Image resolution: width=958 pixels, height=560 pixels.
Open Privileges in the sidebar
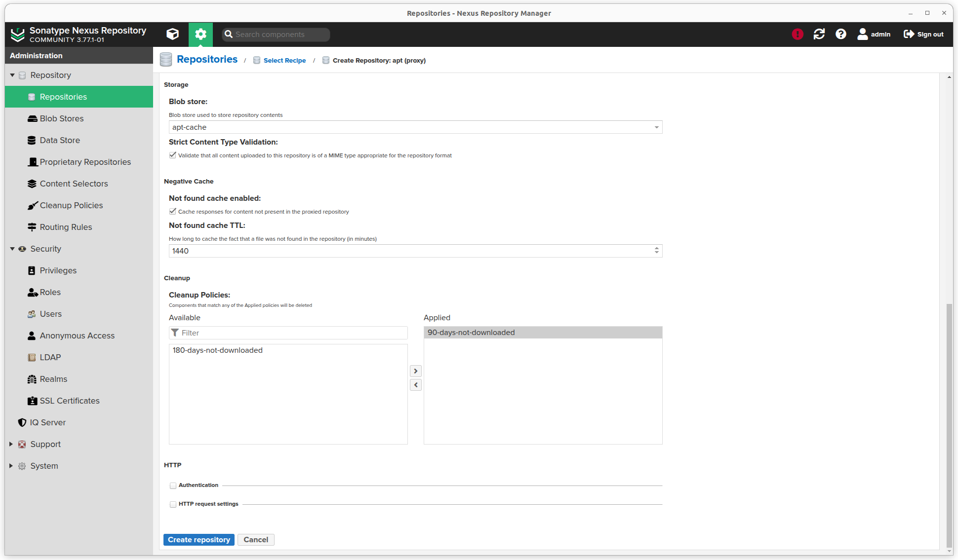[x=79, y=270]
